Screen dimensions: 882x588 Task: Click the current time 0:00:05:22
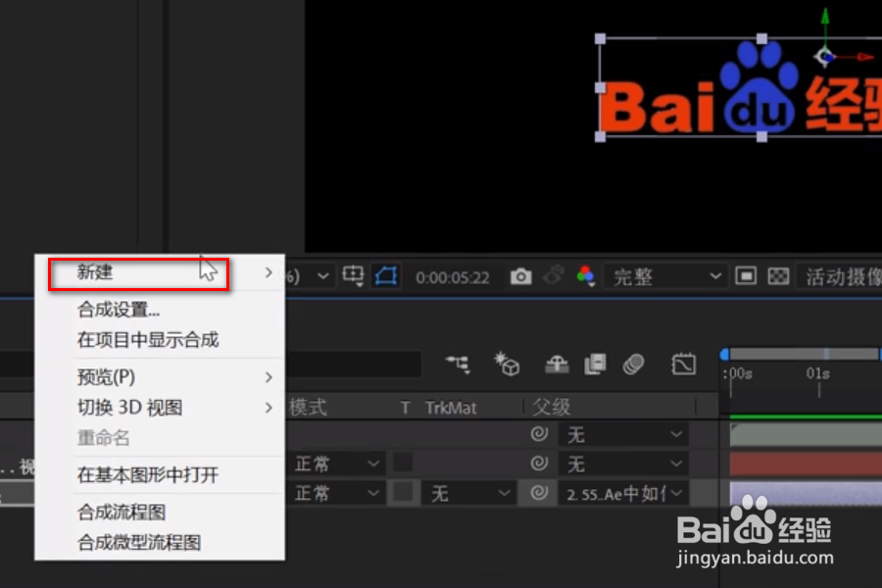pyautogui.click(x=452, y=277)
